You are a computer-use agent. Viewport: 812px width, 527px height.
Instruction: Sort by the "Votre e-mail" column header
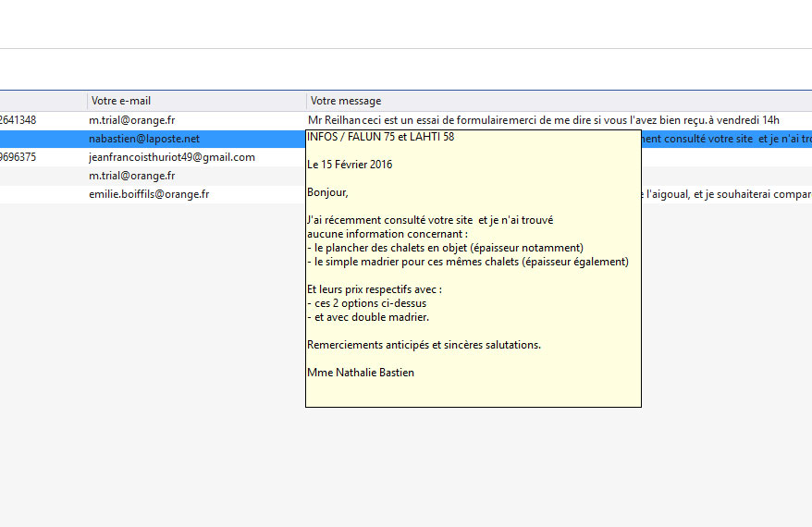[x=121, y=101]
